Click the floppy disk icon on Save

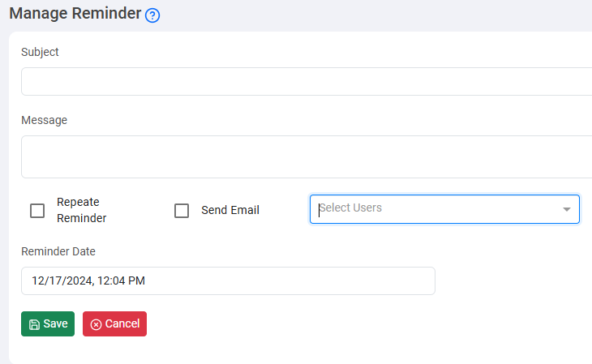coord(34,324)
